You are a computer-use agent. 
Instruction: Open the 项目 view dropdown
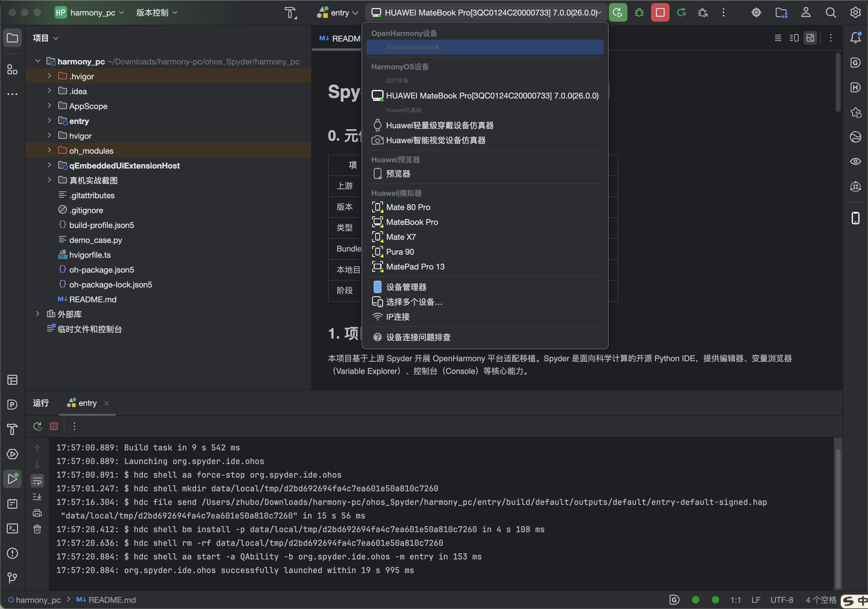click(45, 38)
